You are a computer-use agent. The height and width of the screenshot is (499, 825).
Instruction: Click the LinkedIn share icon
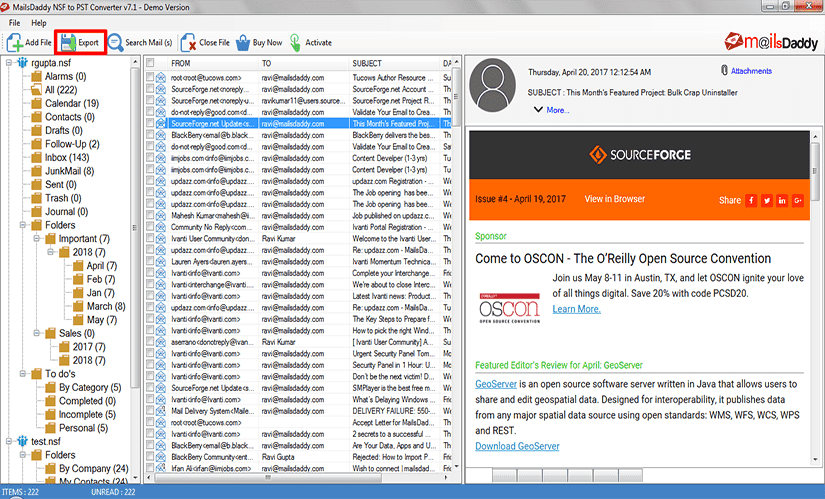tap(782, 200)
